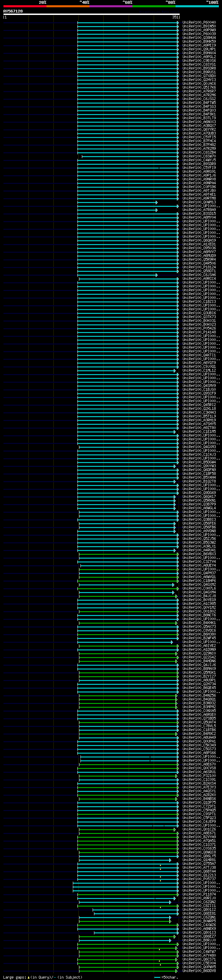Open hit UniRef100_B8RJJ0
Viewport: 222px width, 980px height.
click(x=199, y=940)
